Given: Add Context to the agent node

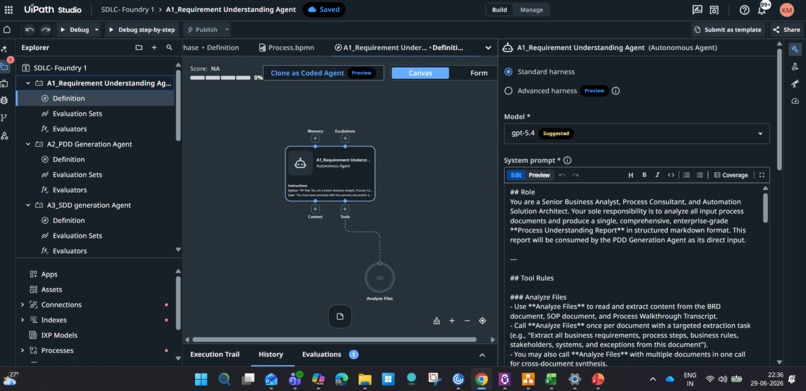Looking at the screenshot, I should click(315, 209).
